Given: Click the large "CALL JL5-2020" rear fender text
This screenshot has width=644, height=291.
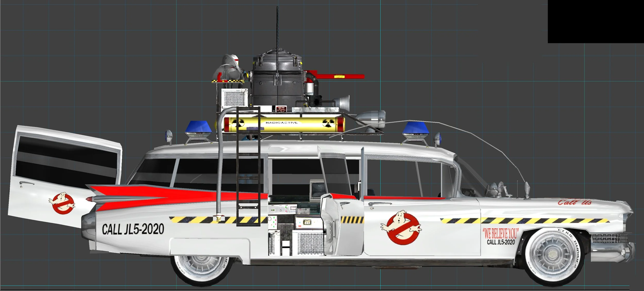Looking at the screenshot, I should tap(133, 229).
